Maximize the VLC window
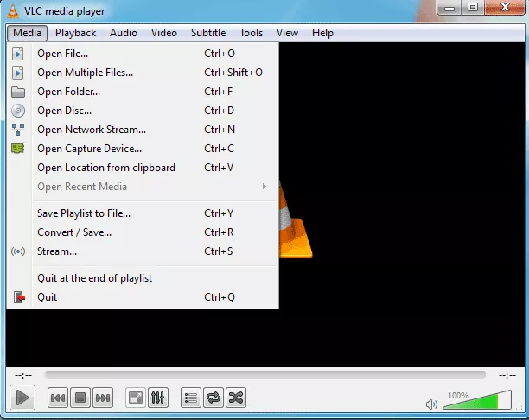529x420 pixels. point(473,8)
